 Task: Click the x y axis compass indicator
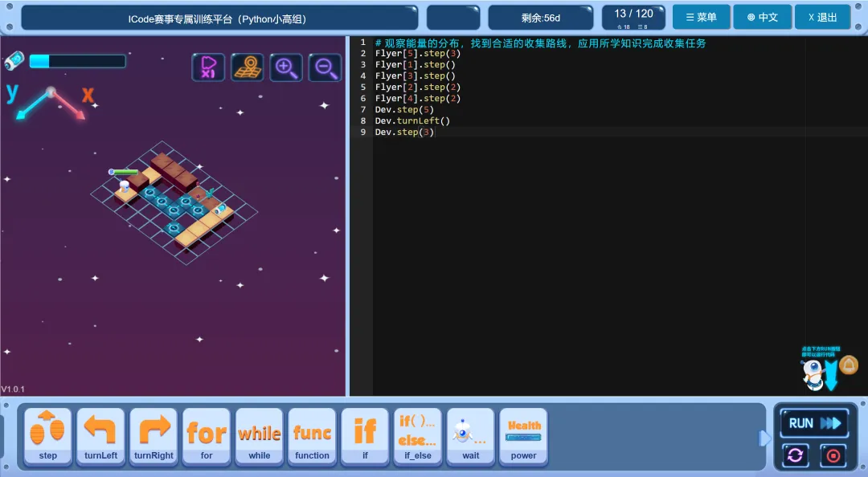coord(51,101)
